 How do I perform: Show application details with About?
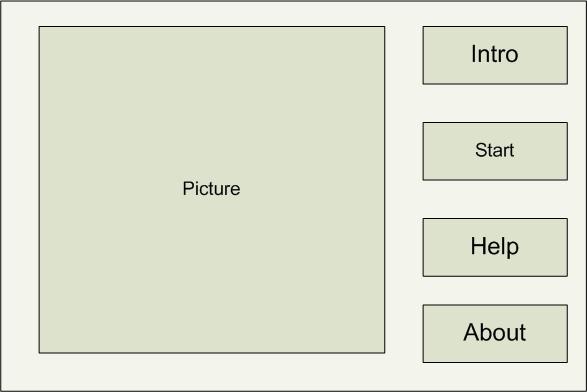pos(495,334)
